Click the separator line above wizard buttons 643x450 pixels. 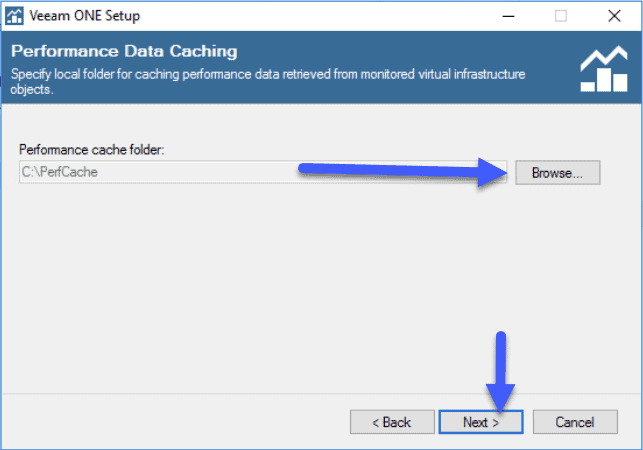click(321, 394)
